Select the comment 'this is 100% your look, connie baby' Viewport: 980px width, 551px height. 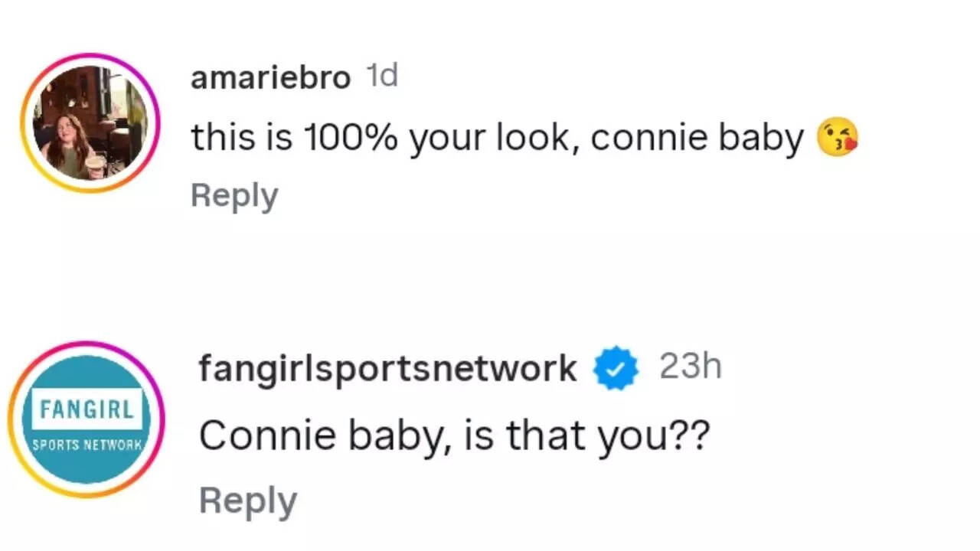coord(498,138)
